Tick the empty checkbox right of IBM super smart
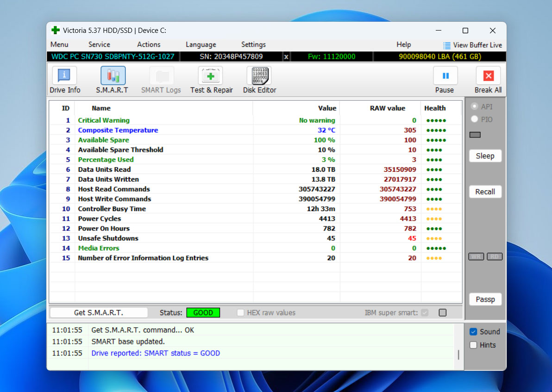Image resolution: width=552 pixels, height=392 pixels. 443,312
